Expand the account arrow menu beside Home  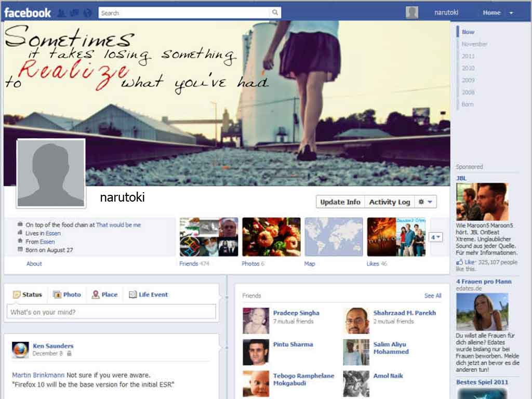click(511, 13)
